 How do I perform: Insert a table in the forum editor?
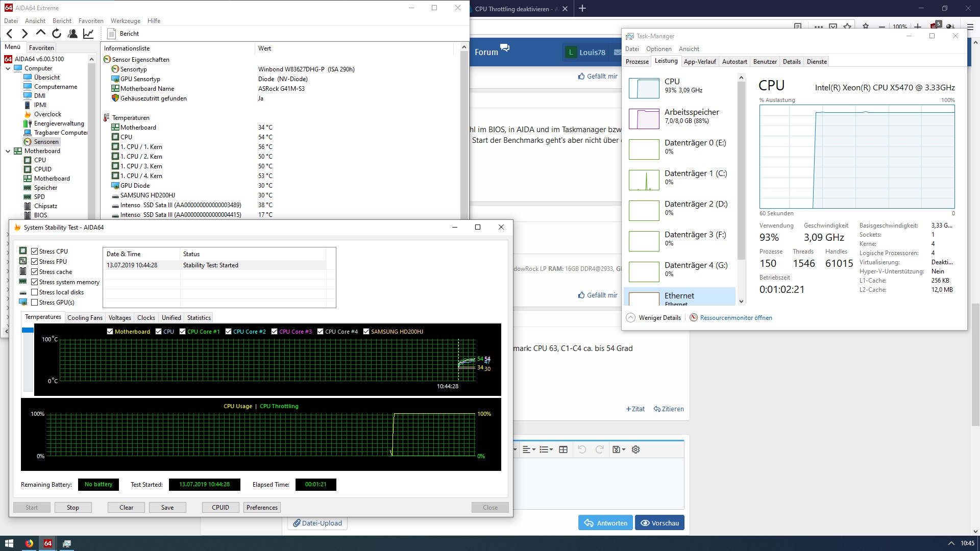point(563,449)
